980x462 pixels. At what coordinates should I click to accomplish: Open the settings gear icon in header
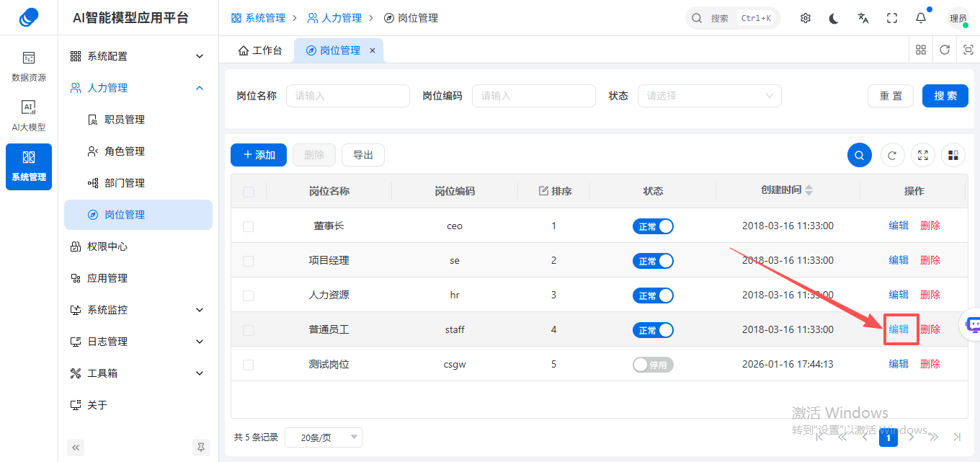click(x=806, y=18)
